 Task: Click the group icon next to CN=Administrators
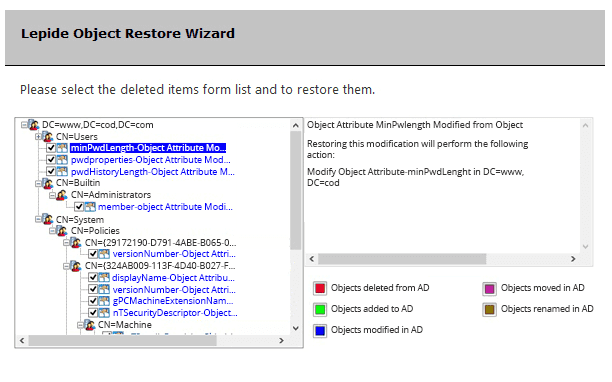tap(62, 195)
